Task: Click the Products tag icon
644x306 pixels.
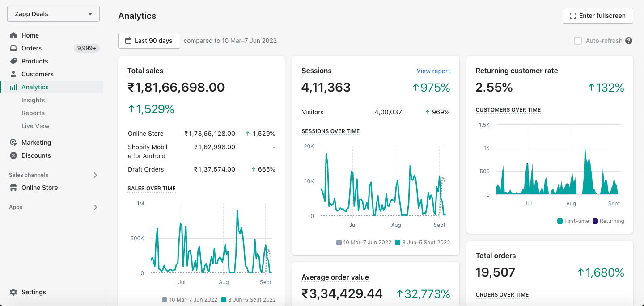Action: 13,61
